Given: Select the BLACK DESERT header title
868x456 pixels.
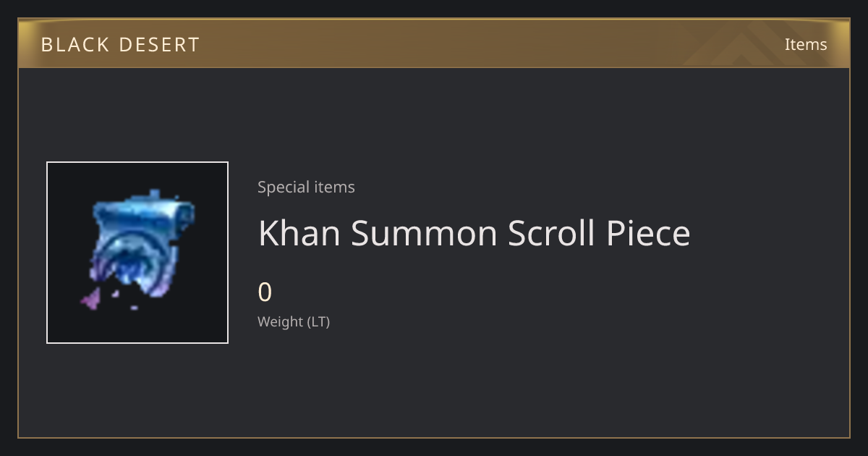Looking at the screenshot, I should point(120,45).
